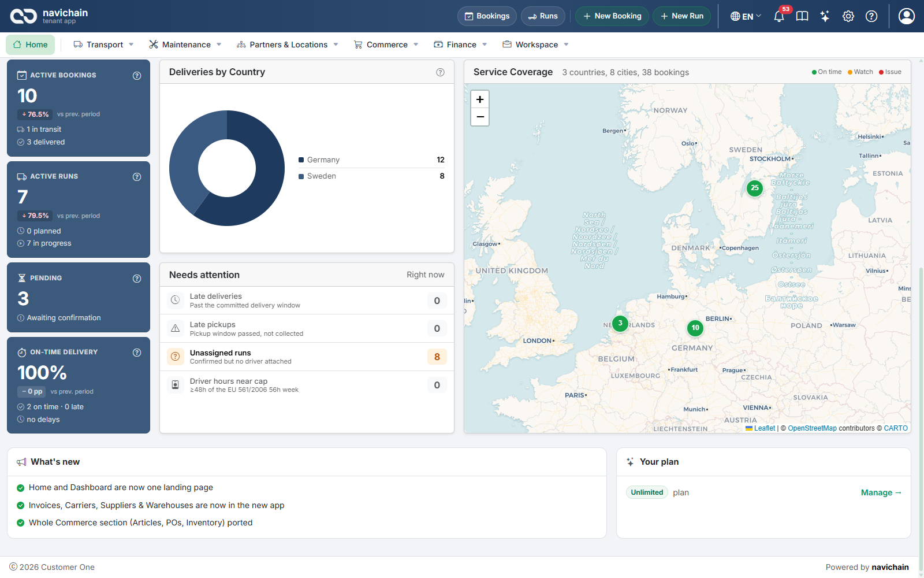Viewport: 924px width, 578px height.
Task: Show help for On-Time Delivery card
Action: pos(137,353)
